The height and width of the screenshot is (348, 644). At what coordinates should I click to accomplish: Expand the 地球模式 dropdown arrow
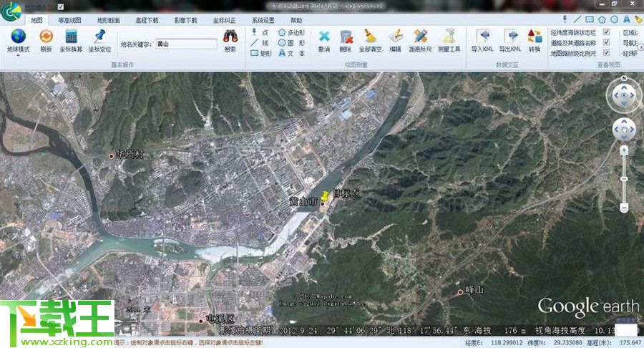18,55
